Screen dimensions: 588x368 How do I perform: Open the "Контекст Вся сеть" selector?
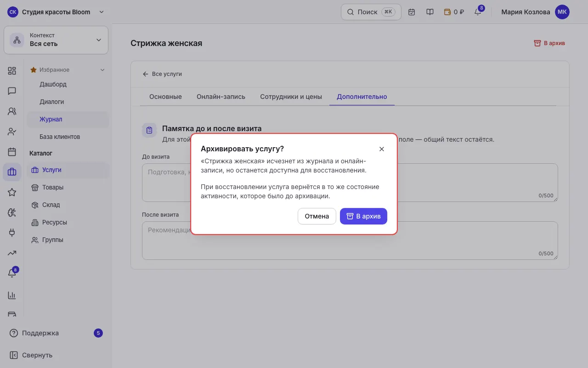(56, 40)
